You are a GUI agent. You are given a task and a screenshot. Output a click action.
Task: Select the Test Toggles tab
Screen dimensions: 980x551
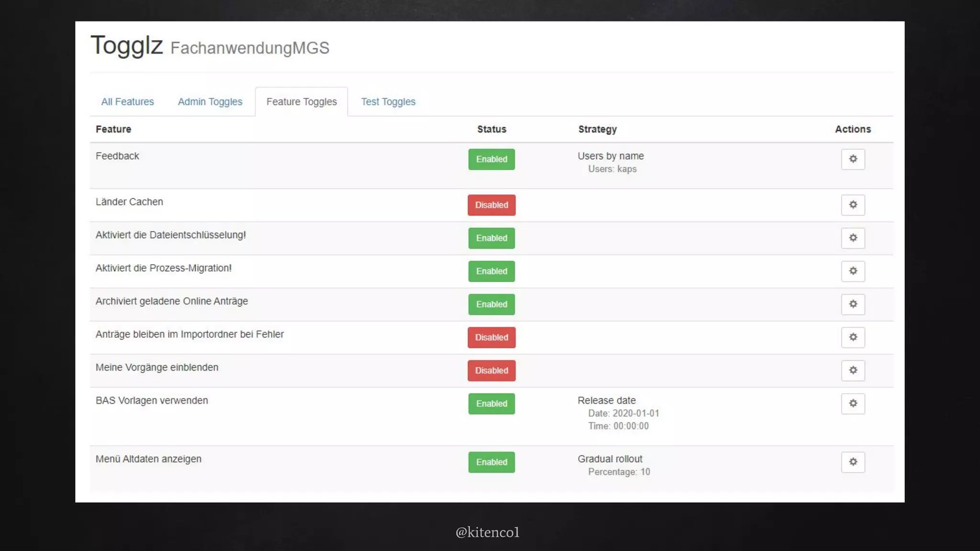(x=388, y=102)
